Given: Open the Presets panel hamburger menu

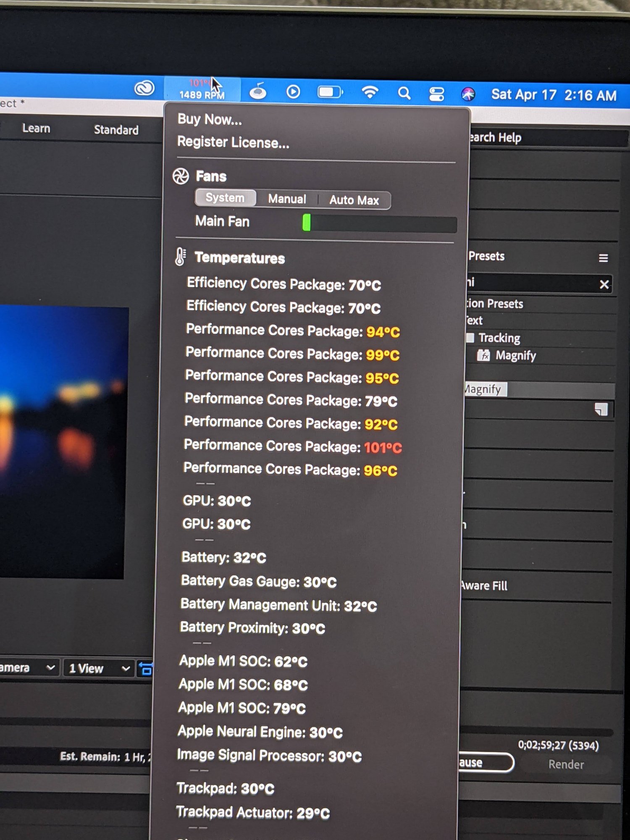Looking at the screenshot, I should click(x=603, y=258).
